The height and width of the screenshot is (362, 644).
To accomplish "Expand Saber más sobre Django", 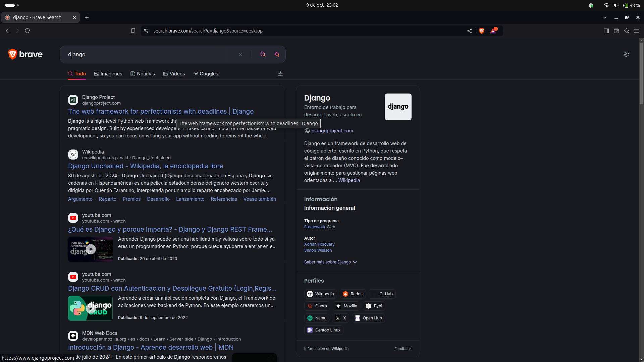I will coord(330,262).
